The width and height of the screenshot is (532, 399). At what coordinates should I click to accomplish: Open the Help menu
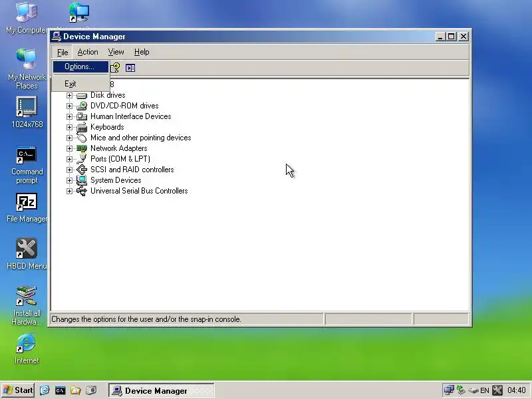(142, 52)
